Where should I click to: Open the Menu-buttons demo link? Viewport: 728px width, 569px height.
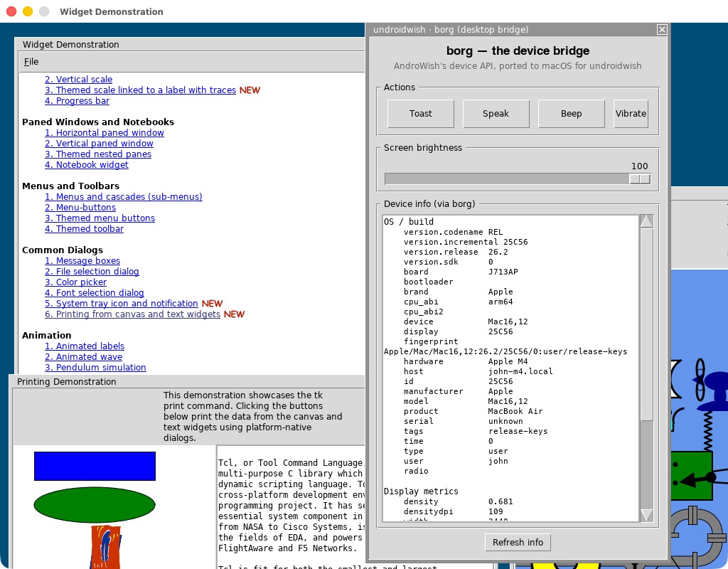(x=80, y=208)
